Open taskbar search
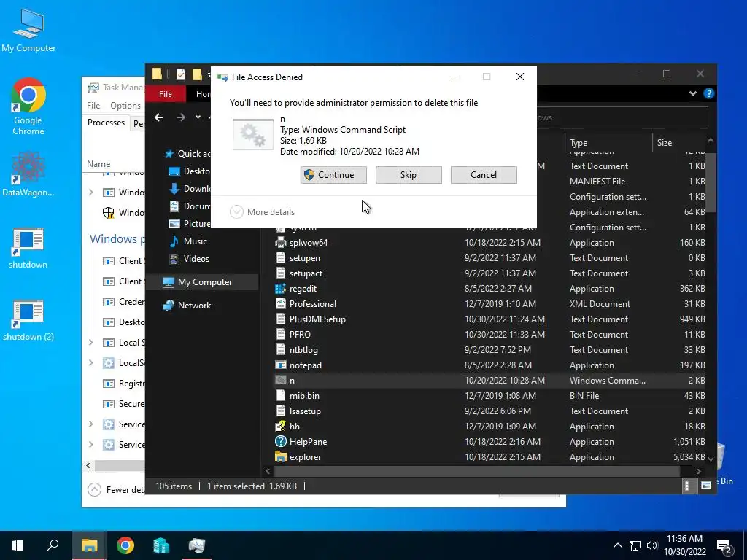 tap(53, 545)
